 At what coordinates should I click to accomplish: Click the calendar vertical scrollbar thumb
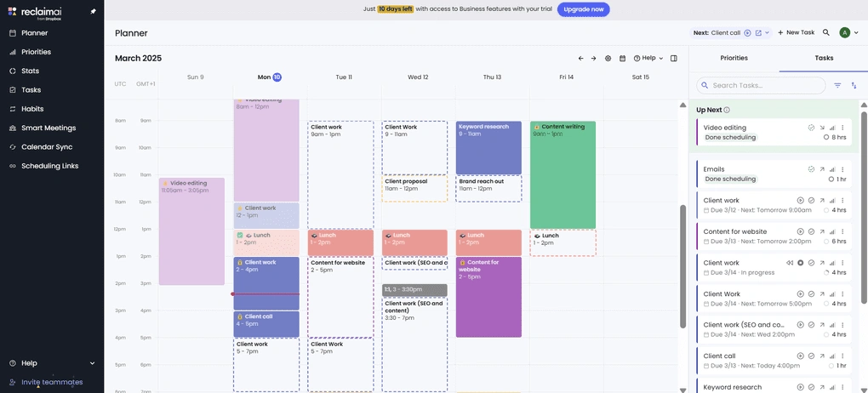(682, 267)
